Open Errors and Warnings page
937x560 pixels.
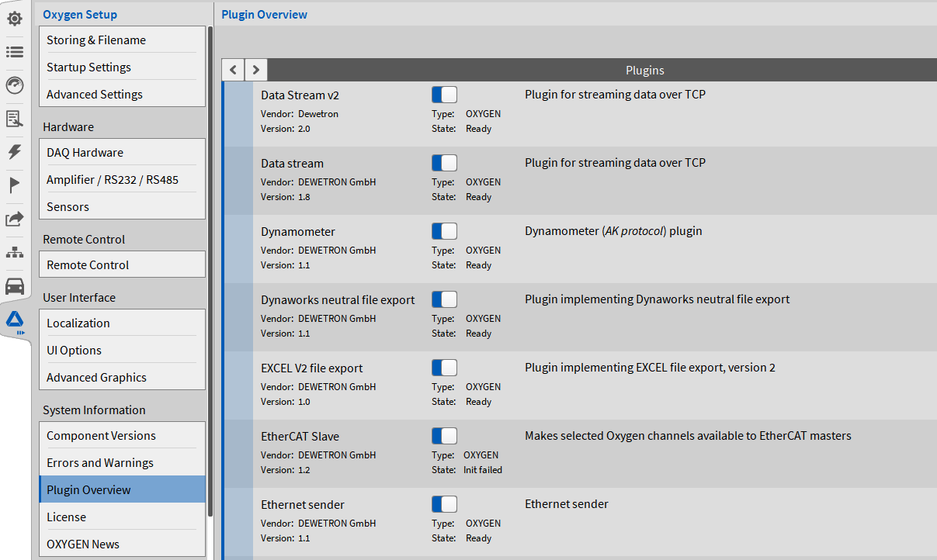click(x=122, y=462)
